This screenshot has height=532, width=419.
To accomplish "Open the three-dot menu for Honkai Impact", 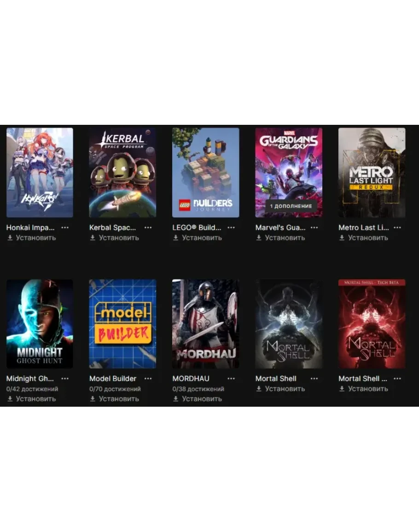I will tap(65, 228).
